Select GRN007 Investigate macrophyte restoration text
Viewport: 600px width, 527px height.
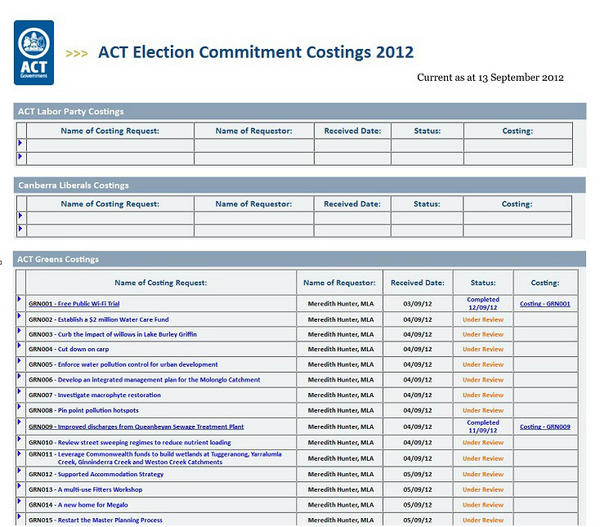[95, 395]
